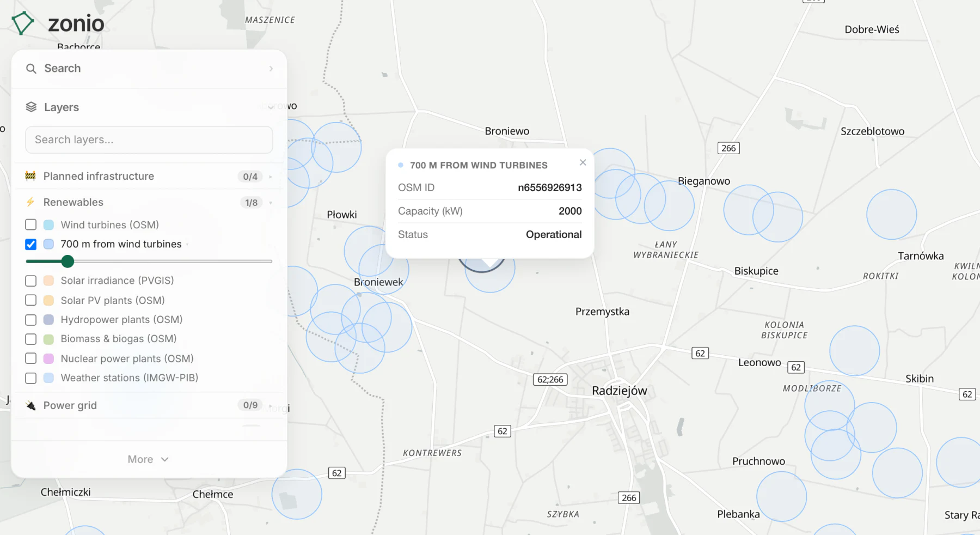Click the Layers stack icon
This screenshot has height=535, width=980.
coord(31,107)
